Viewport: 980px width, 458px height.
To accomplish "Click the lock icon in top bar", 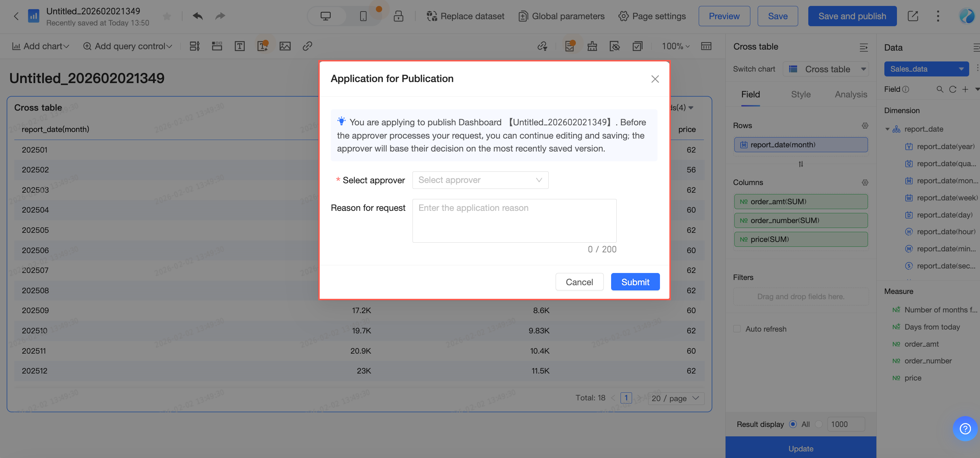I will pyautogui.click(x=398, y=16).
